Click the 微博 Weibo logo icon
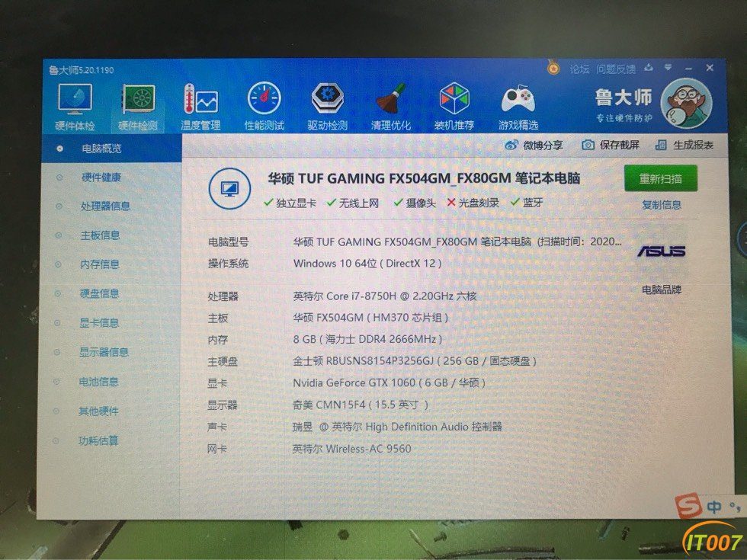The height and width of the screenshot is (560, 747). pyautogui.click(x=511, y=146)
